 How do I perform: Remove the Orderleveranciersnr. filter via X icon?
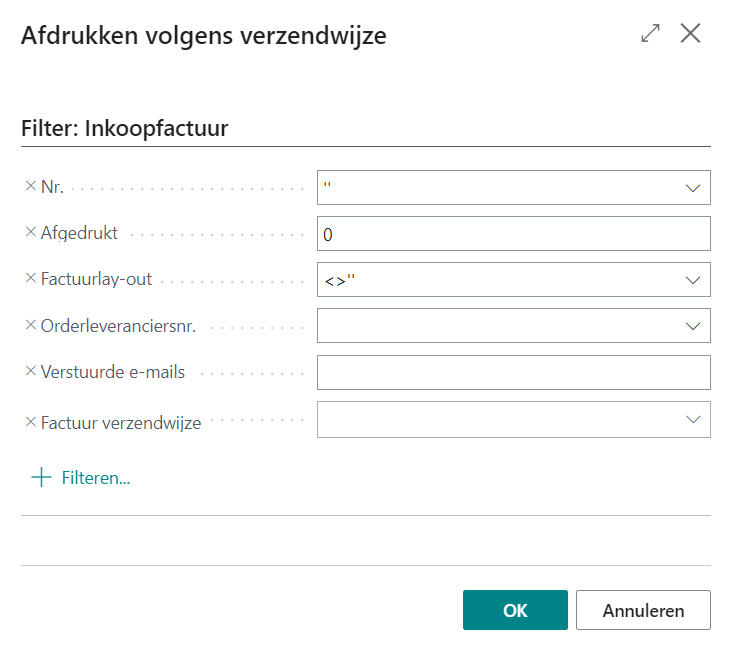[x=30, y=325]
